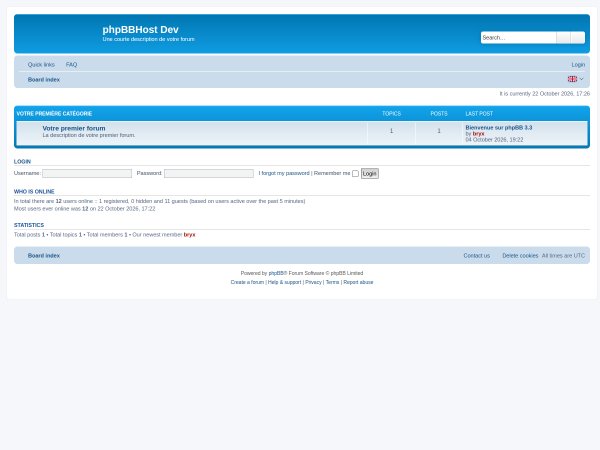Click the Login link in navigation bar
The width and height of the screenshot is (600, 450).
pyautogui.click(x=578, y=65)
